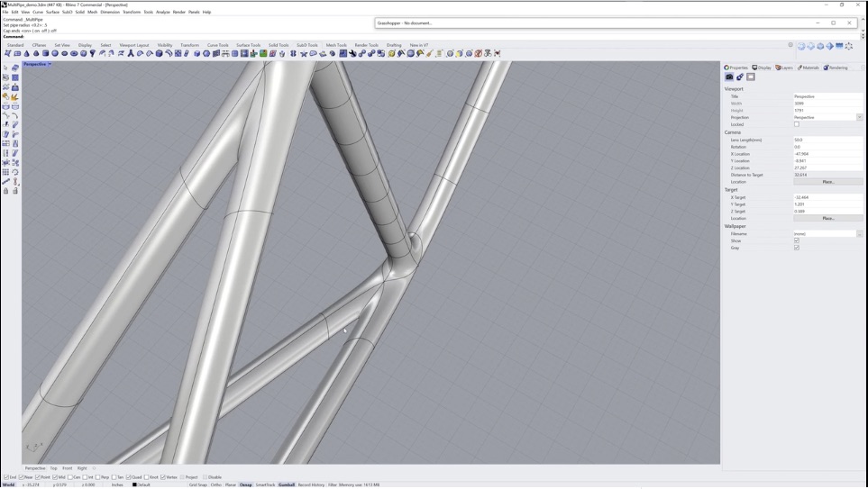Click the first blue shaded-display icon top right
The width and height of the screenshot is (868, 489).
[801, 47]
